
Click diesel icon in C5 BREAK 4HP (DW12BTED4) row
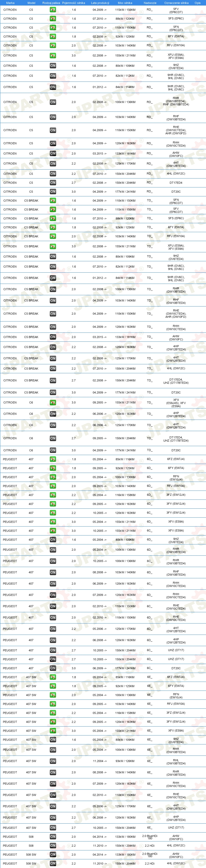click(x=53, y=347)
